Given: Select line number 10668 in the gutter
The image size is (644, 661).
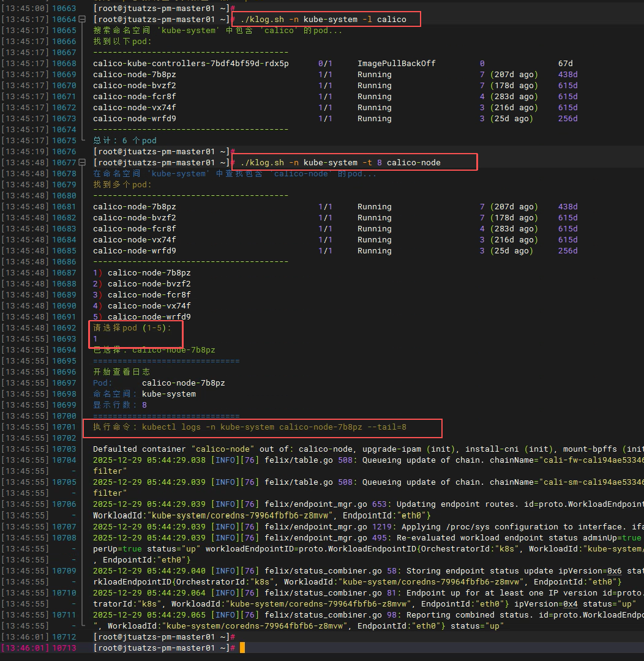Looking at the screenshot, I should 64,64.
